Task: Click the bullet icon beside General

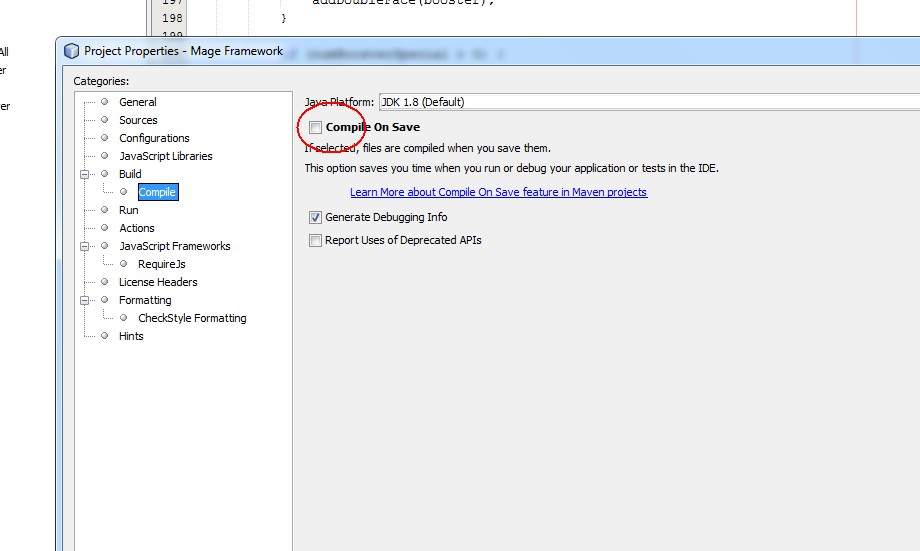Action: (104, 102)
